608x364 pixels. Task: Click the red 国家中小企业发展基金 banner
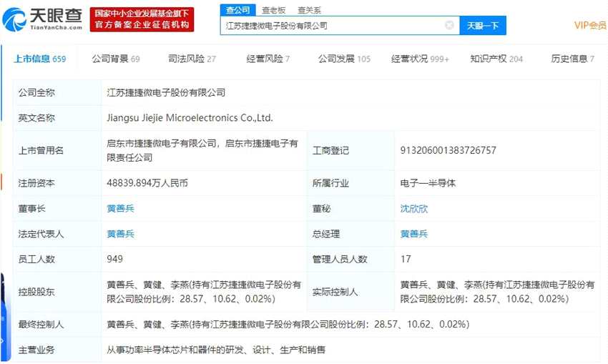point(142,19)
